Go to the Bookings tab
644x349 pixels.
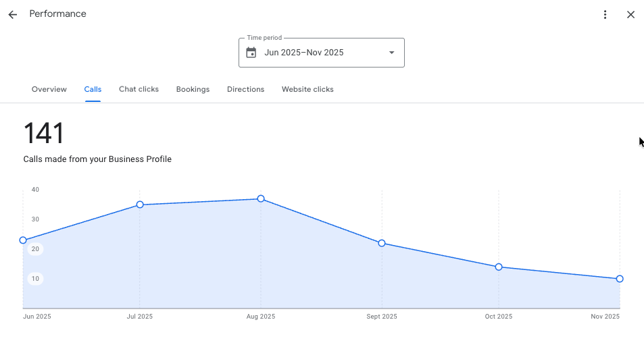(x=193, y=89)
